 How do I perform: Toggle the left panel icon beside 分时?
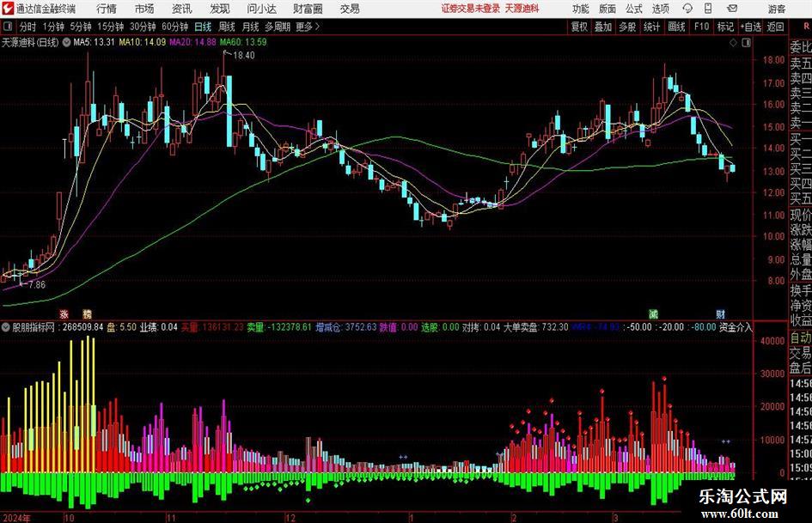(x=8, y=27)
